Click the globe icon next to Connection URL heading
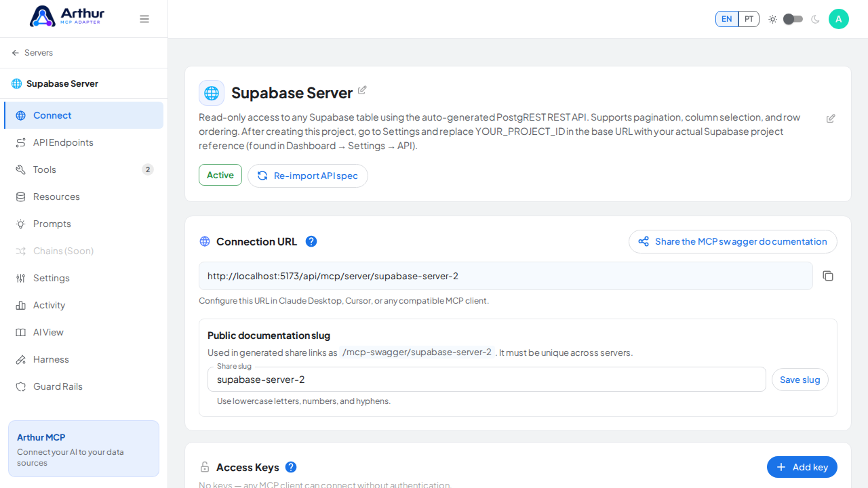868x488 pixels. 205,241
